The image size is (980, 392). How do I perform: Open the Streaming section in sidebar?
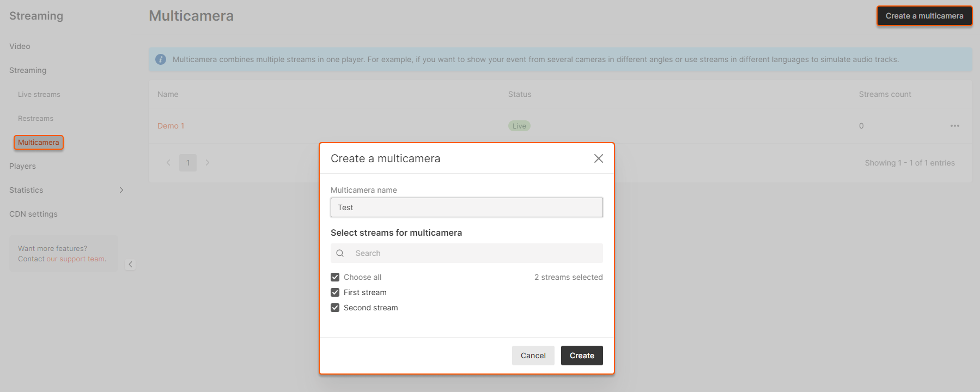[28, 70]
